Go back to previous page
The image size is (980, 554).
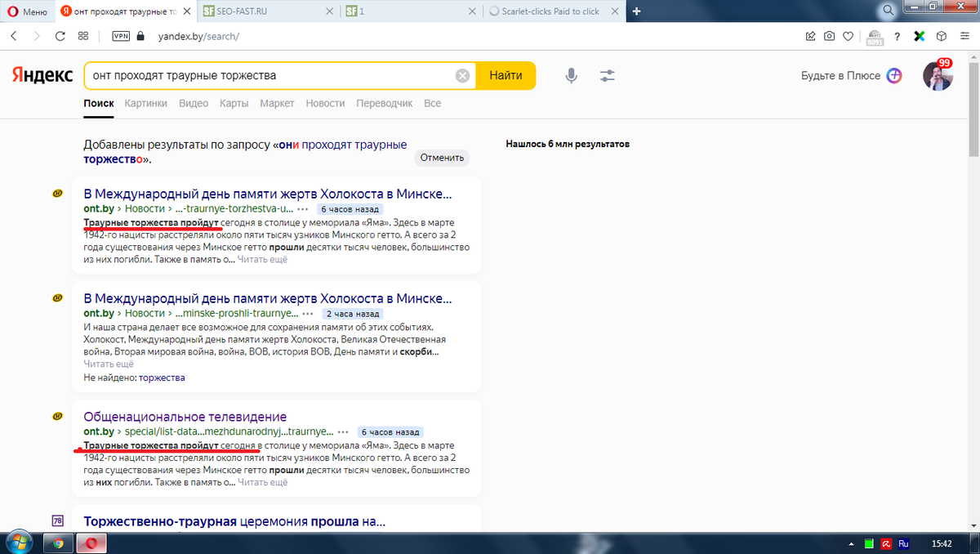click(x=14, y=36)
